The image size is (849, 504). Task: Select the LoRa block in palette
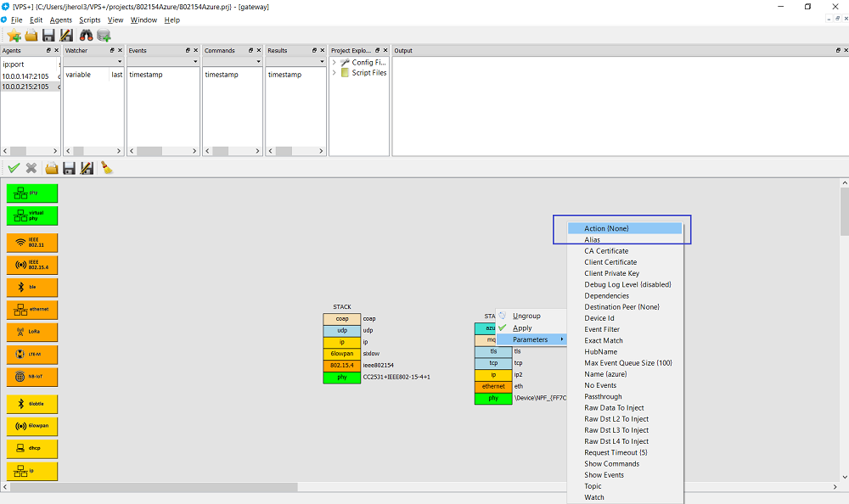(32, 332)
